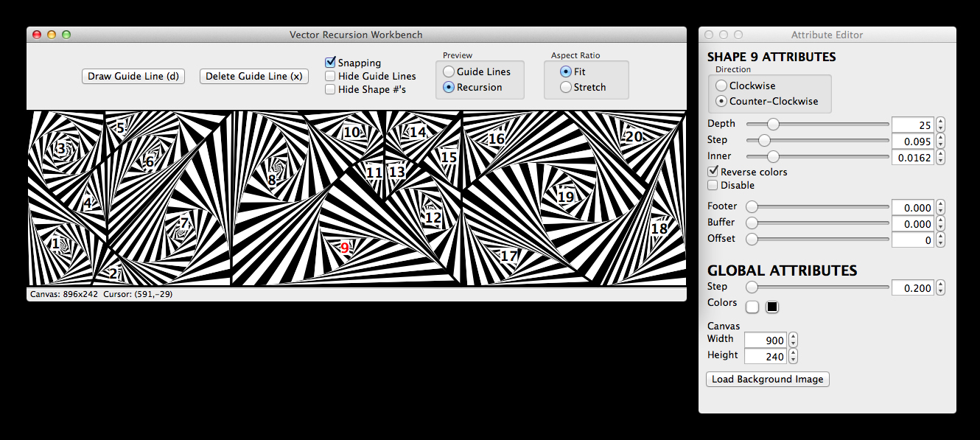The height and width of the screenshot is (440, 980).
Task: Click the Inner value field showing 0.0162
Action: coord(914,157)
